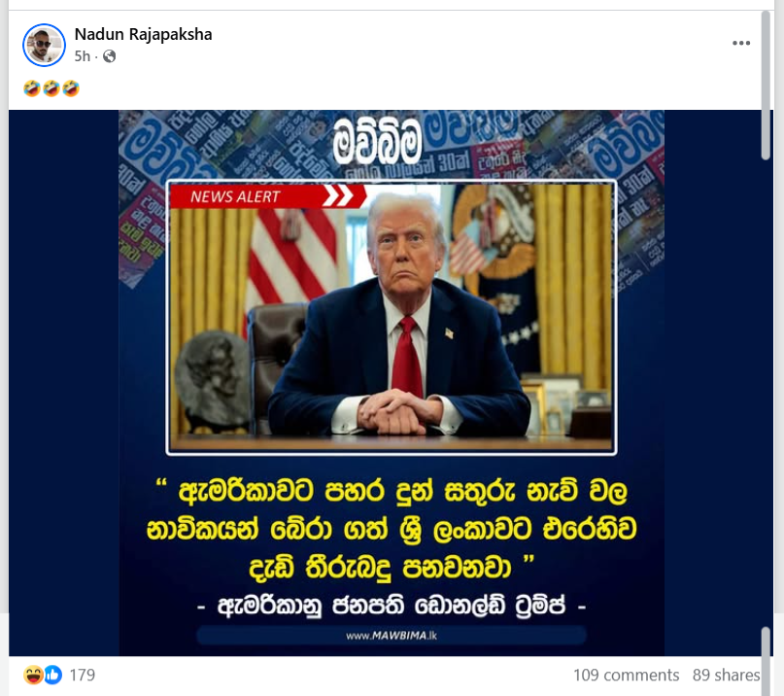Open the 5h post timestamp link

coord(82,56)
